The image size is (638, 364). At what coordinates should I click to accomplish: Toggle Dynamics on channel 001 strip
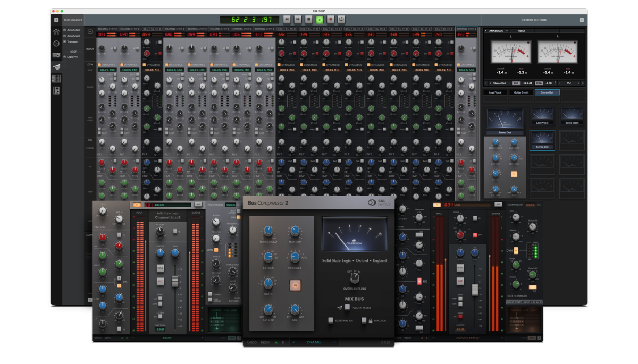coord(99,65)
